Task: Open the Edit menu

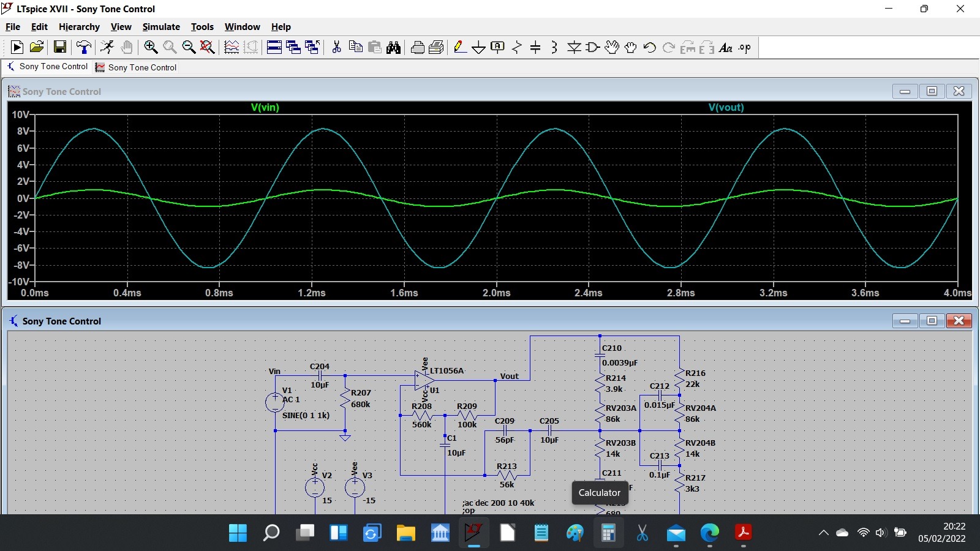Action: tap(39, 27)
